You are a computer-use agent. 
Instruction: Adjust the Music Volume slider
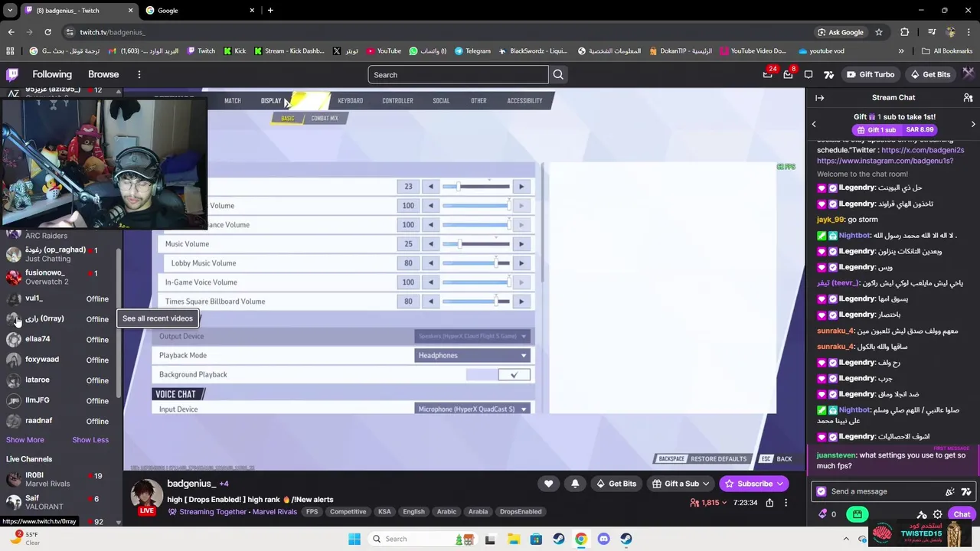[x=475, y=244]
